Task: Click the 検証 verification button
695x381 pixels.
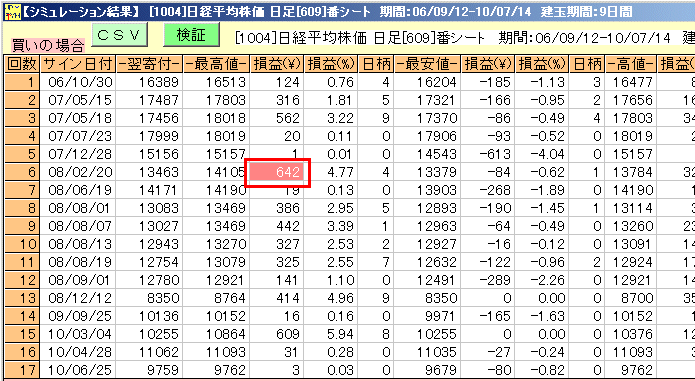Action: [191, 35]
